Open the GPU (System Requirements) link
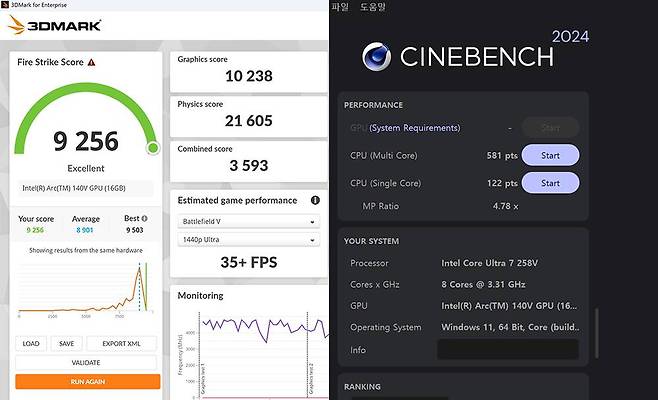Viewport: 658px width, 400px height. click(415, 128)
